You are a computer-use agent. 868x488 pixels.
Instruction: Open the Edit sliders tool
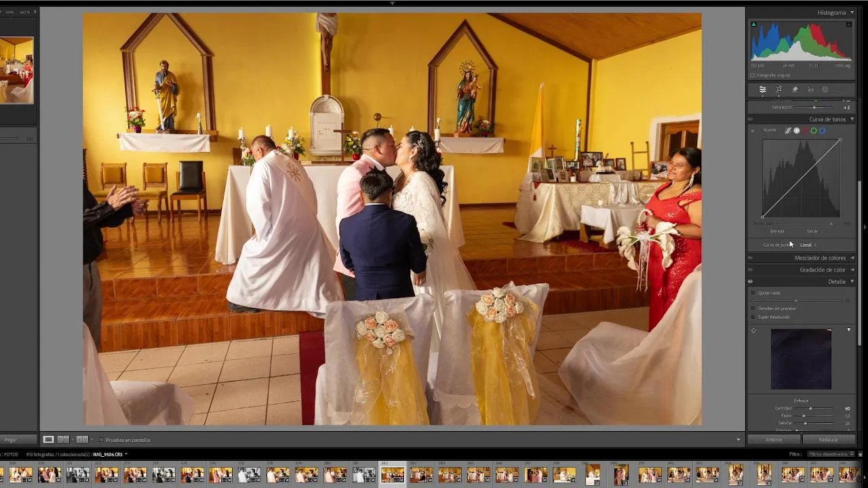[762, 89]
